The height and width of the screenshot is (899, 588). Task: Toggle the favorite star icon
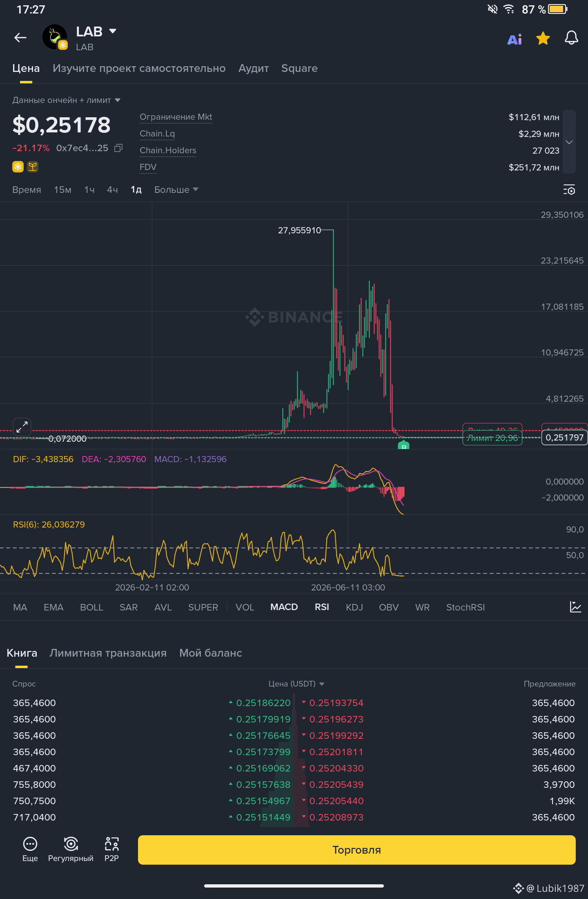point(543,38)
